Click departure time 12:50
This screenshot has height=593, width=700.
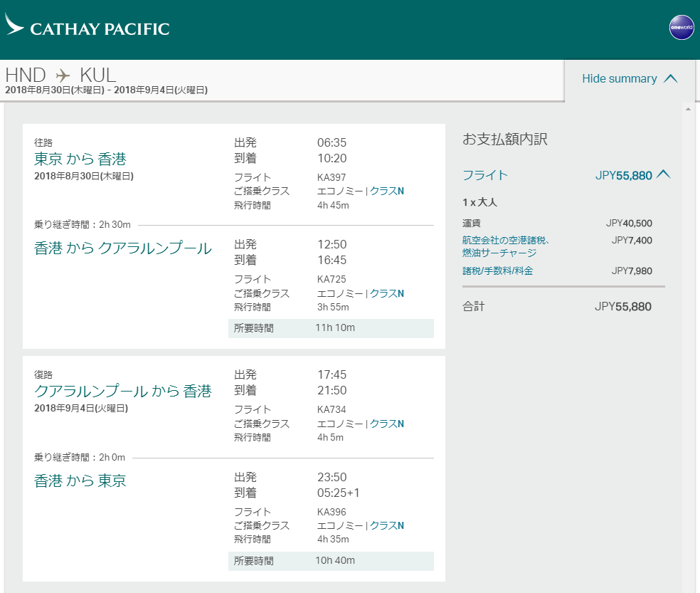(x=332, y=244)
